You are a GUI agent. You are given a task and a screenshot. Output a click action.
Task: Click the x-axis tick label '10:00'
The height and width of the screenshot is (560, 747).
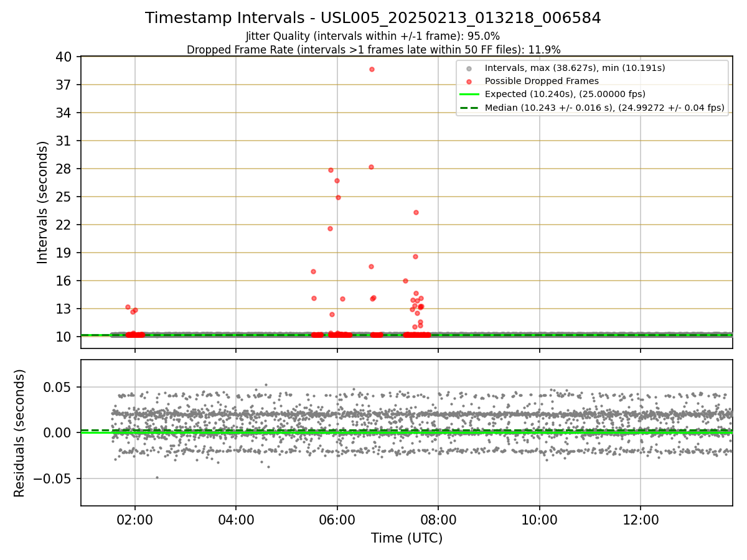pos(539,519)
